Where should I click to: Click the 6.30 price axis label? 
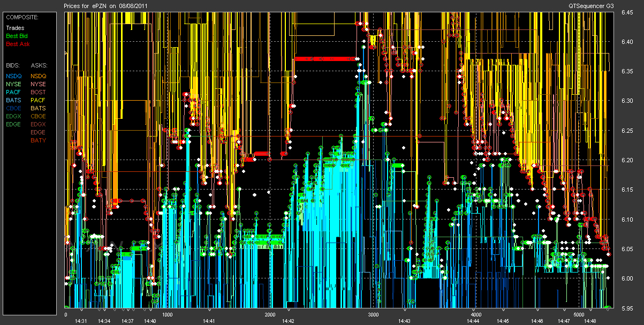pos(627,101)
